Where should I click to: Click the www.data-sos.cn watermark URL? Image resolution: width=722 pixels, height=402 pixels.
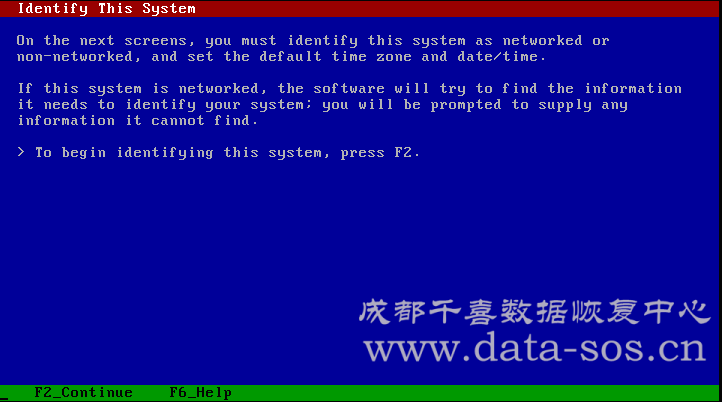click(535, 348)
